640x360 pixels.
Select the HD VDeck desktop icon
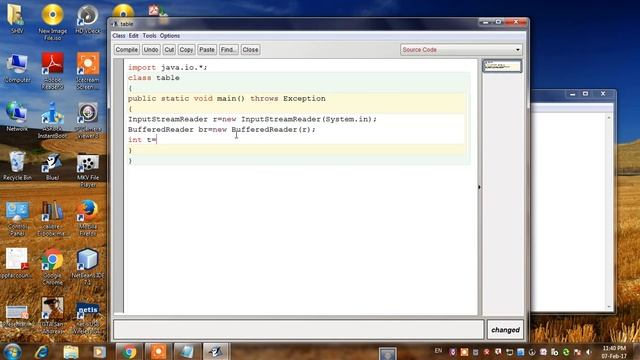[88, 18]
